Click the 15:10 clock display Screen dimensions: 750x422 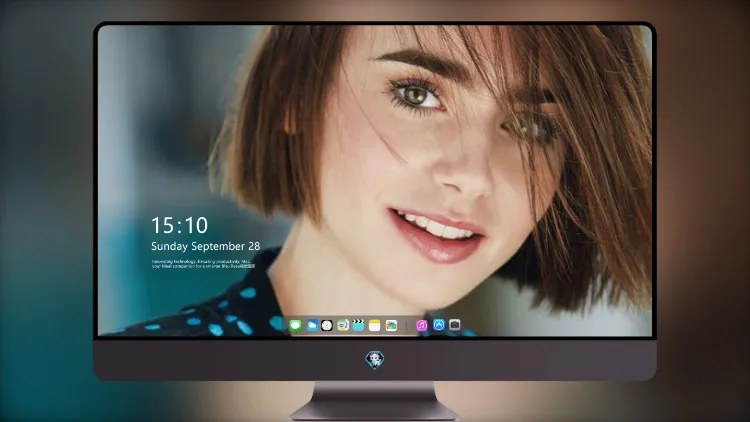click(x=179, y=225)
